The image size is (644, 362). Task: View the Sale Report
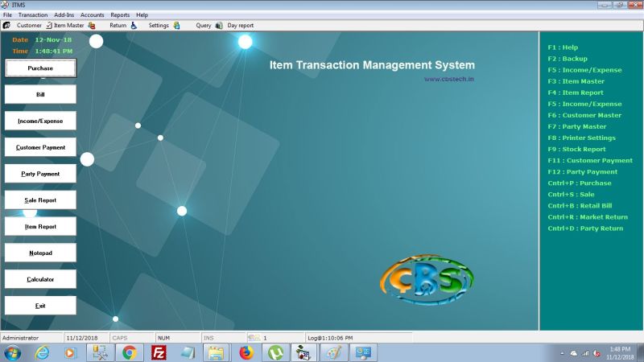[x=40, y=200]
